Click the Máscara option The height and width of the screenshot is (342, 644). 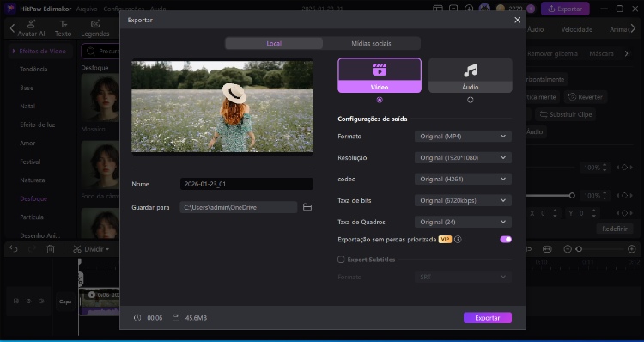[601, 53]
